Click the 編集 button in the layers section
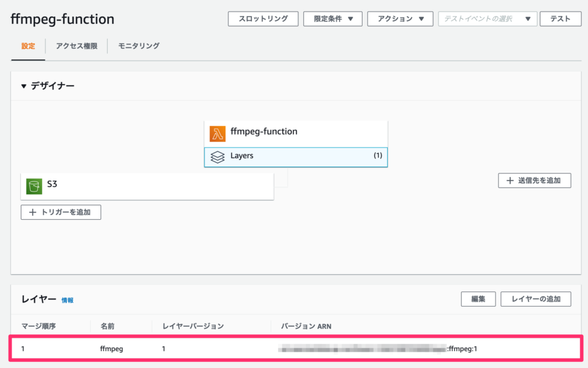 [478, 299]
